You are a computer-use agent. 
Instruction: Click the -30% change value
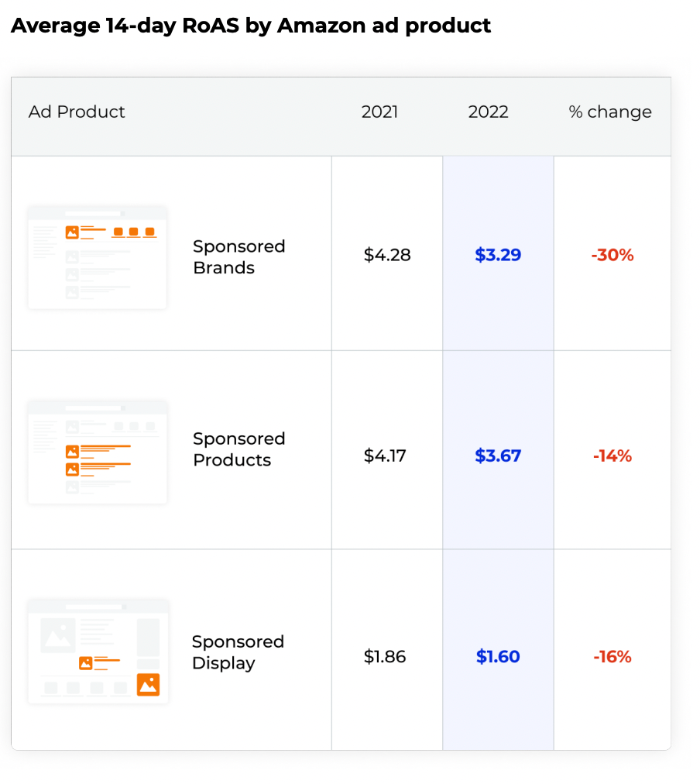tap(612, 255)
